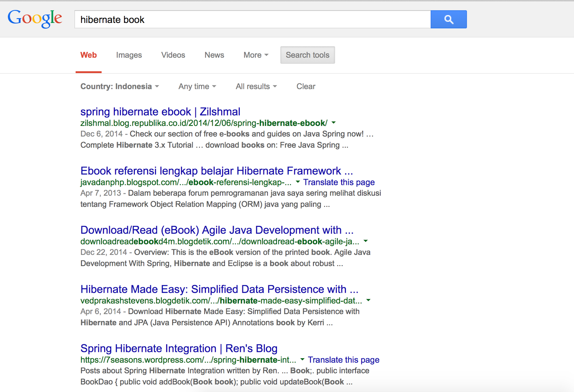This screenshot has height=392, width=574.
Task: Open 'Ebook referensi lengkap belajar Hibernate Framework' result
Action: point(217,171)
